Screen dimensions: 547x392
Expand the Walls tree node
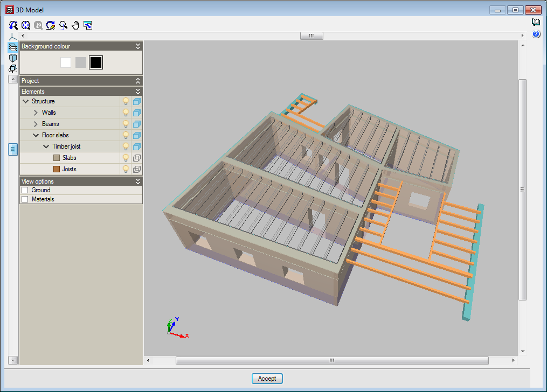[x=36, y=113]
